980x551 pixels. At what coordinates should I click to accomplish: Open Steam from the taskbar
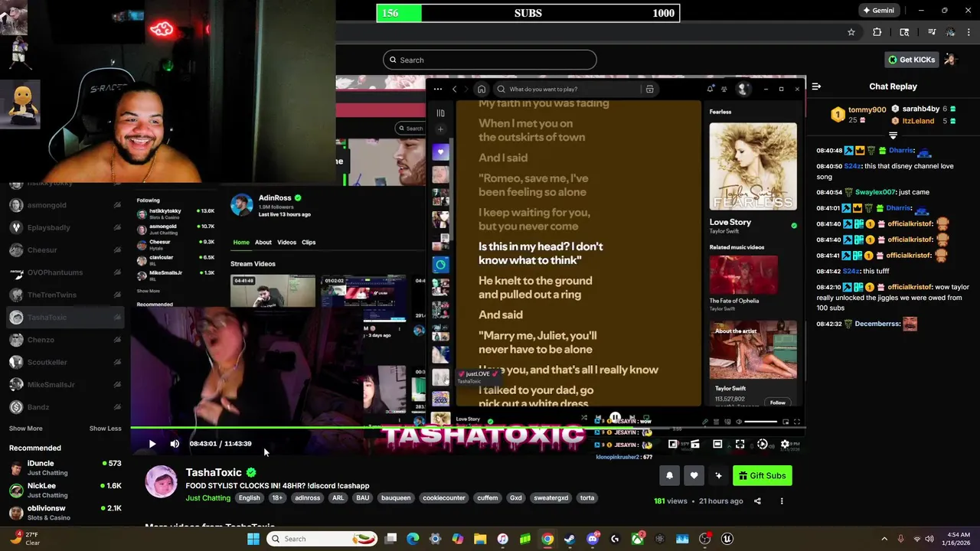tap(570, 539)
